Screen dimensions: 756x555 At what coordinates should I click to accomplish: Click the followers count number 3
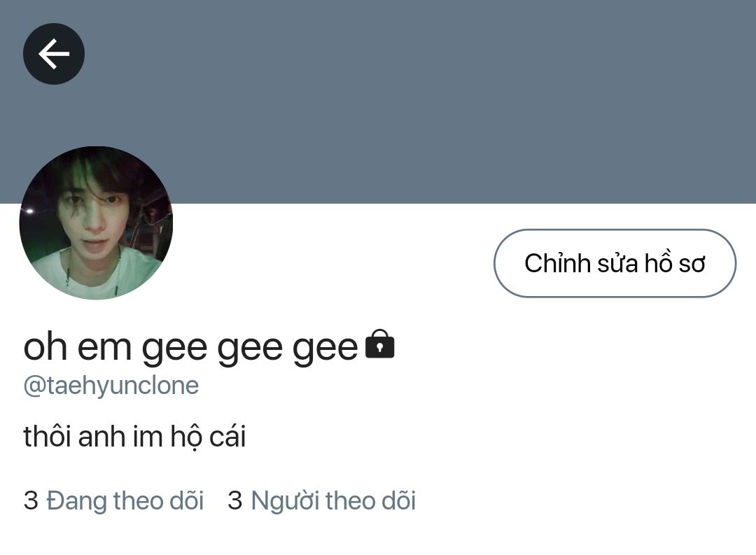[234, 500]
